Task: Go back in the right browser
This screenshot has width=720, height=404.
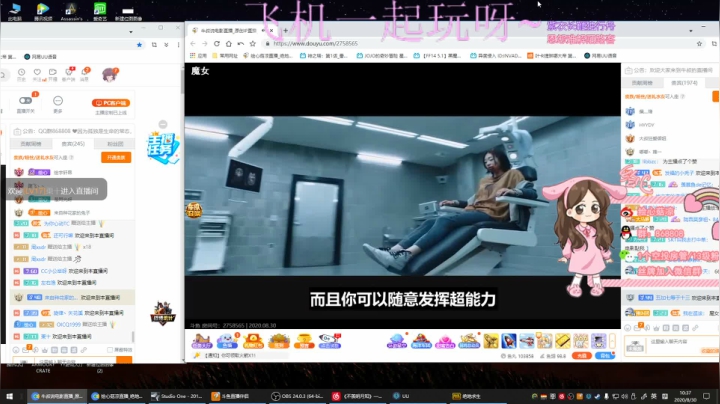Action: (193, 44)
